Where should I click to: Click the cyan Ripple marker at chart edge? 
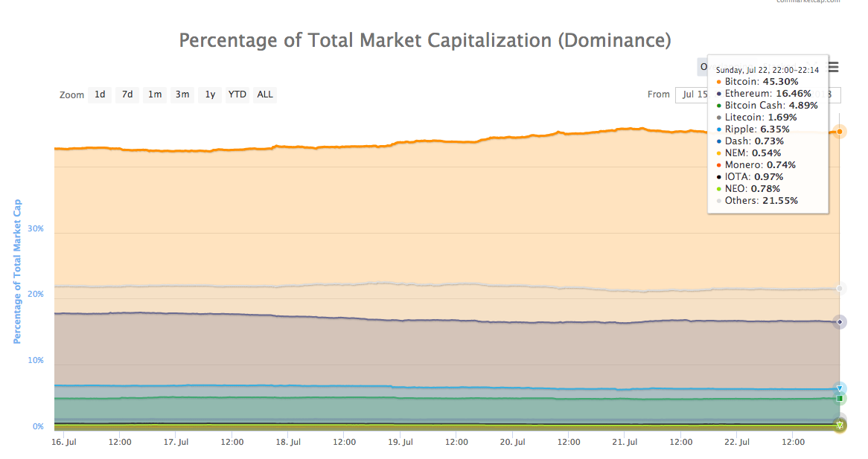tap(840, 388)
